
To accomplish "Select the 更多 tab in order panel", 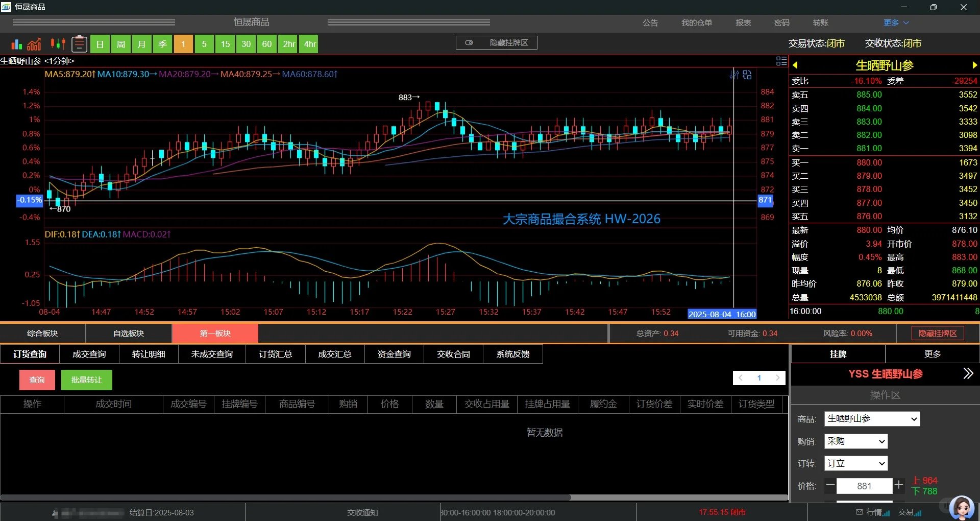I will click(933, 354).
